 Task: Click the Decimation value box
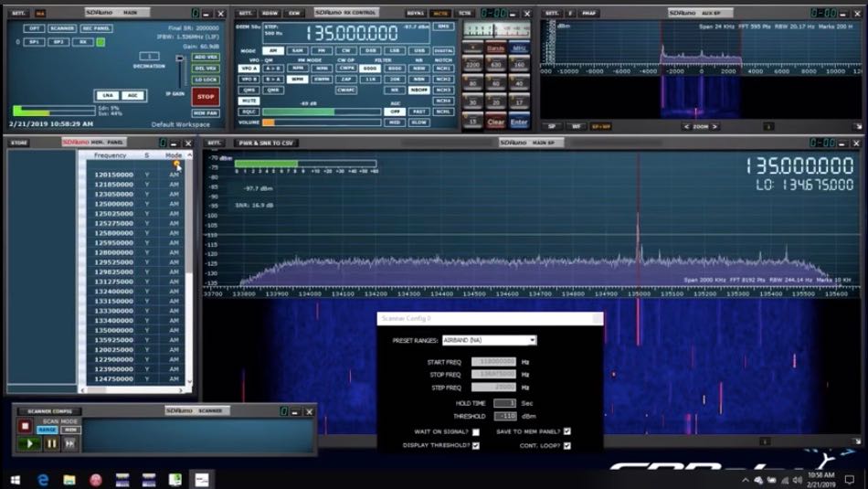[149, 57]
